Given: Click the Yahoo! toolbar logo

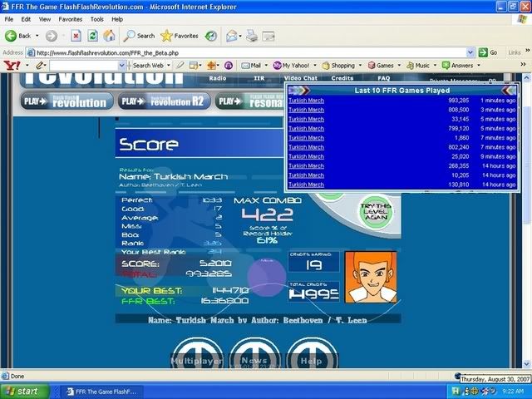Looking at the screenshot, I should coord(12,65).
